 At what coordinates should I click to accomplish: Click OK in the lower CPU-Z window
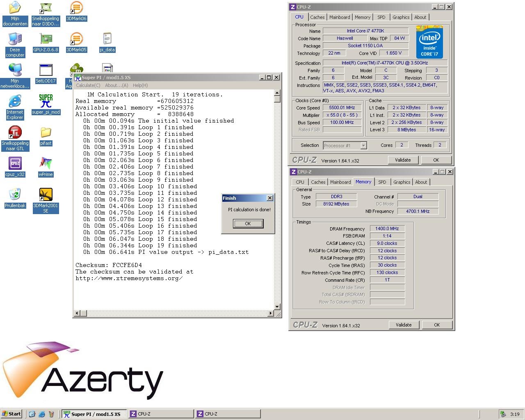(x=437, y=325)
